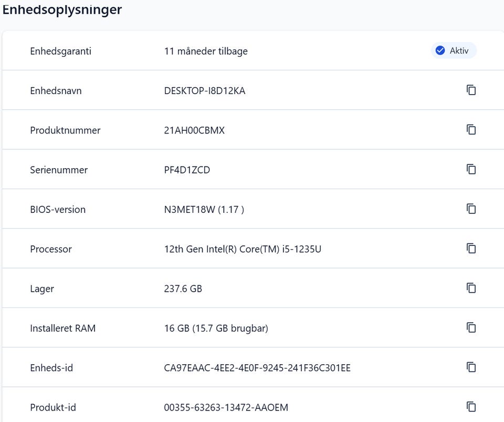Copy the Produktnummer value
Screen dimensions: 504x422
click(471, 130)
